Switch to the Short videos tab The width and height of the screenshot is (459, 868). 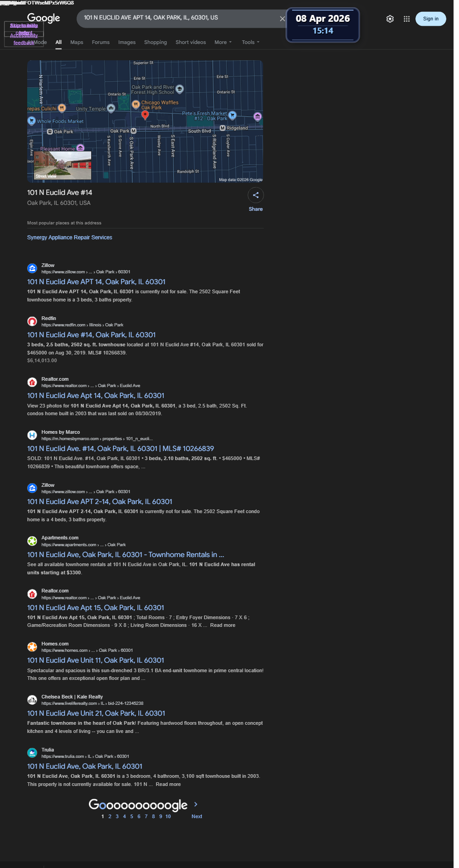click(x=190, y=42)
